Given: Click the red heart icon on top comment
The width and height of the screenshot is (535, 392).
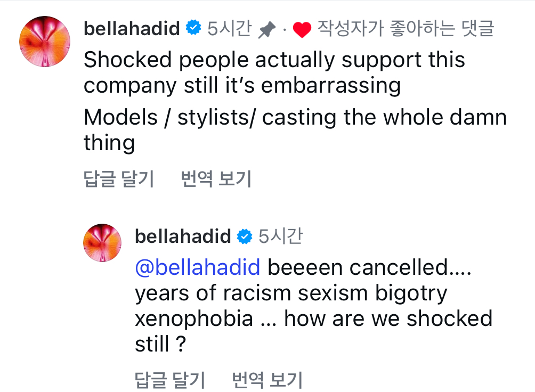Looking at the screenshot, I should [302, 30].
